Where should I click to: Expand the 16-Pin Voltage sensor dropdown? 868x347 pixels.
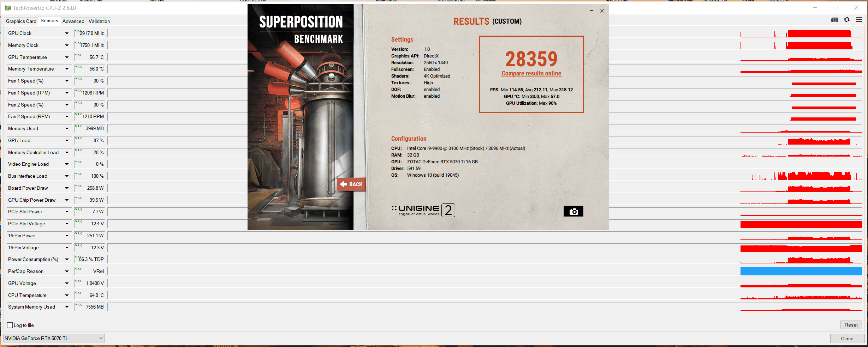pos(67,248)
